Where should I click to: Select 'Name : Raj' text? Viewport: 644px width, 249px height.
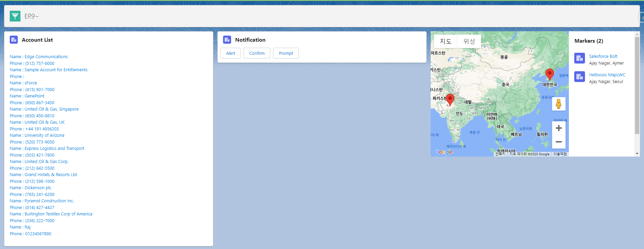[20, 227]
